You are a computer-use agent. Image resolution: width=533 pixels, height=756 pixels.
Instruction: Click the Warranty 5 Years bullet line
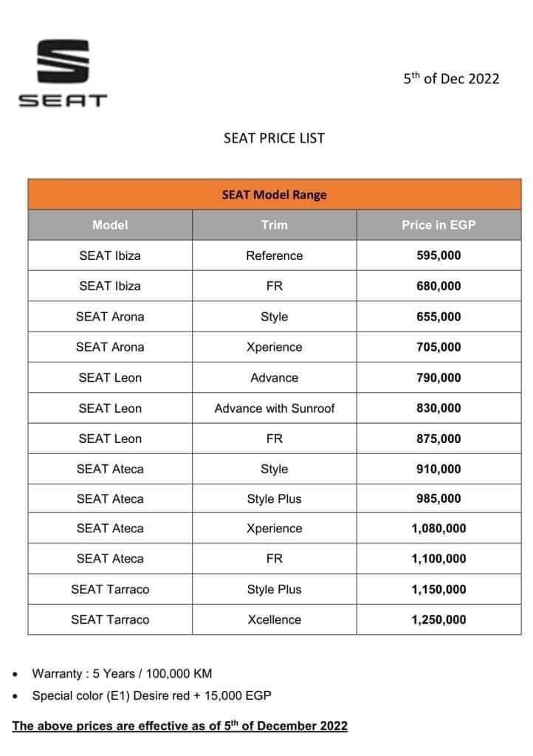(x=122, y=673)
